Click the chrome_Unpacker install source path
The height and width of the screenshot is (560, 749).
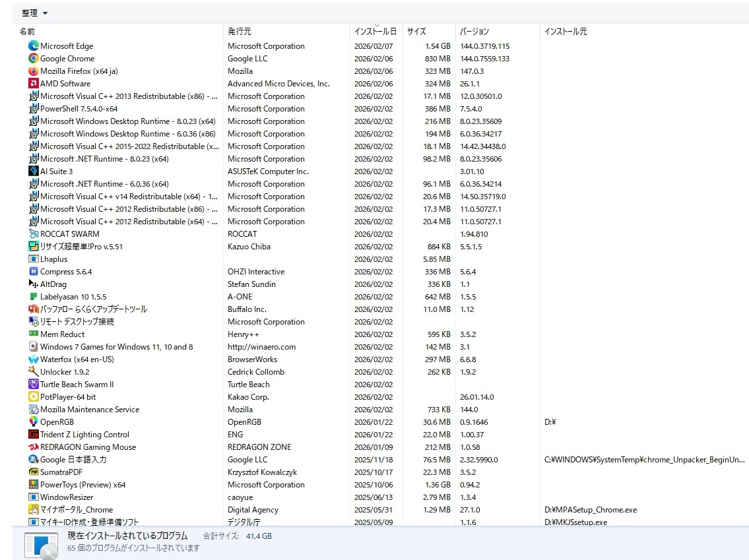tap(644, 459)
